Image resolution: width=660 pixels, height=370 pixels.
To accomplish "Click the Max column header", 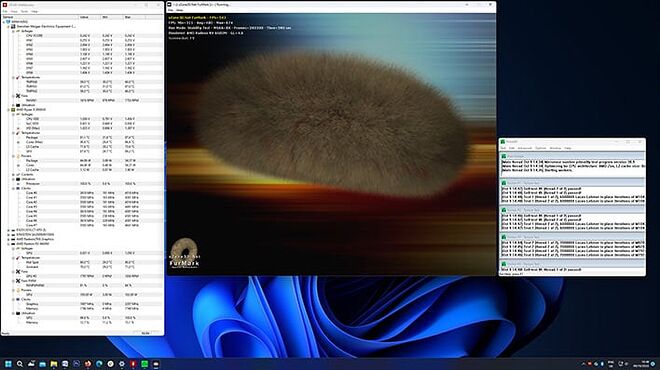I will tap(134, 17).
